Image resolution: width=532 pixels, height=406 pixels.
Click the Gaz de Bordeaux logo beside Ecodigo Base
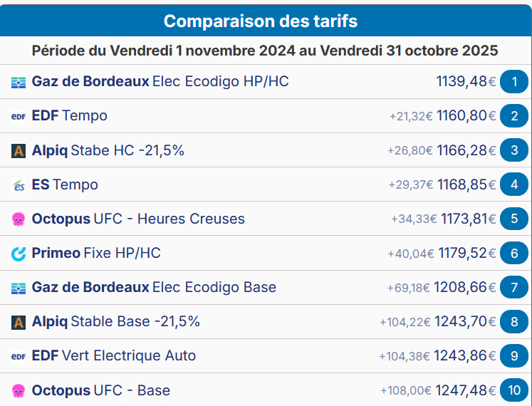[x=19, y=288]
